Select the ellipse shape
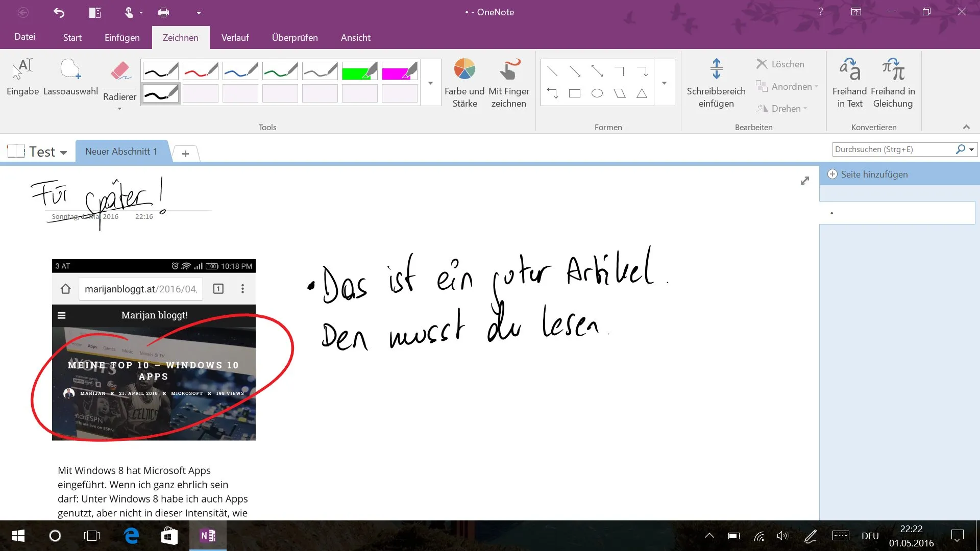The image size is (980, 551). coord(597,93)
